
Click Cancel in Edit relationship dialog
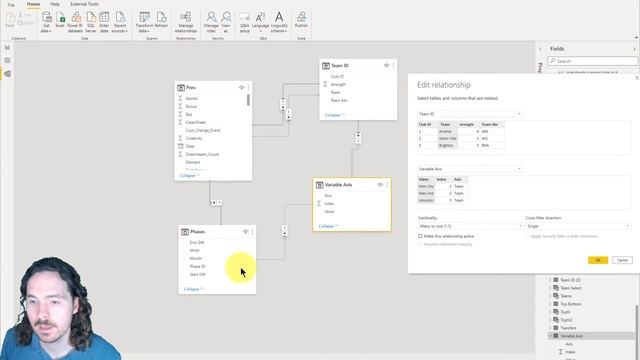pos(622,260)
